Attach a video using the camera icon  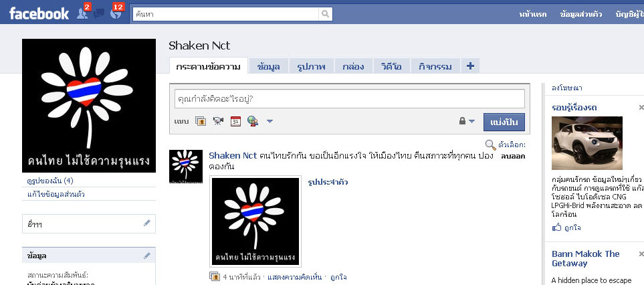tap(218, 121)
